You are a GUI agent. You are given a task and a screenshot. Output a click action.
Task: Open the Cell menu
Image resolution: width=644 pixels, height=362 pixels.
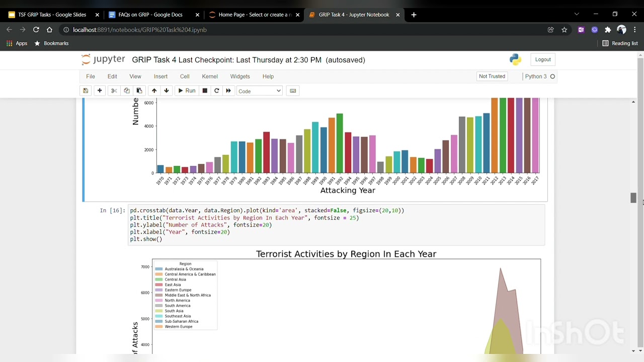click(185, 76)
